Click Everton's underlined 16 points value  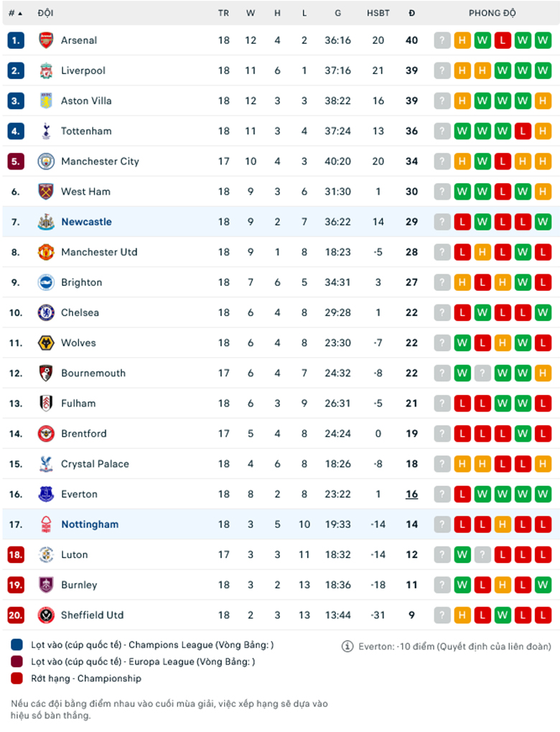[x=411, y=494]
